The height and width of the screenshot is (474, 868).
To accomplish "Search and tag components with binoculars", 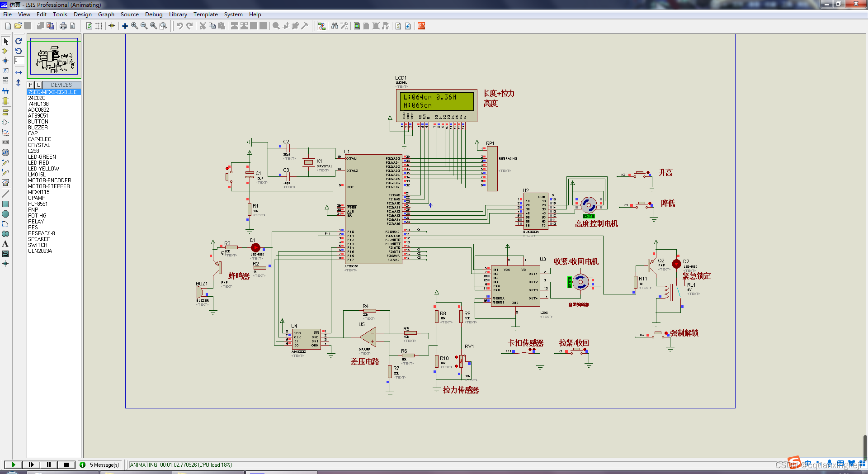I will coord(335,26).
